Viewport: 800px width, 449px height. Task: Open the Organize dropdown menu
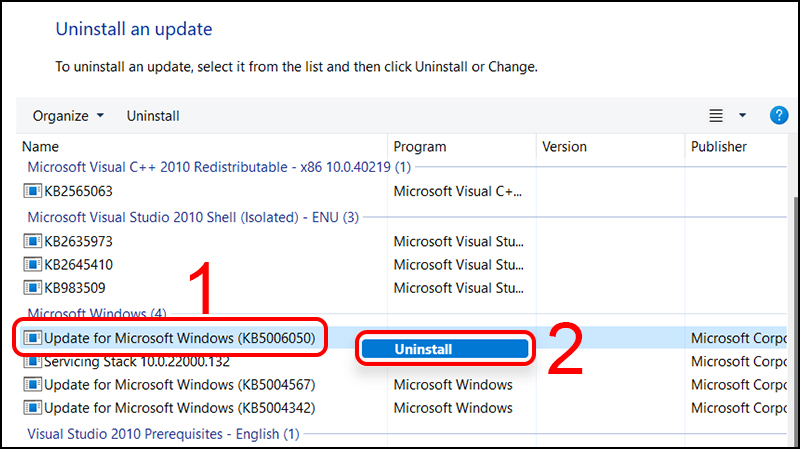point(68,116)
